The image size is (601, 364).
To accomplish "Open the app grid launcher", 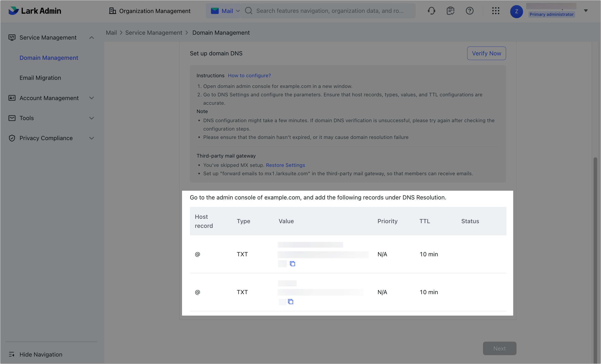I will pos(496,11).
